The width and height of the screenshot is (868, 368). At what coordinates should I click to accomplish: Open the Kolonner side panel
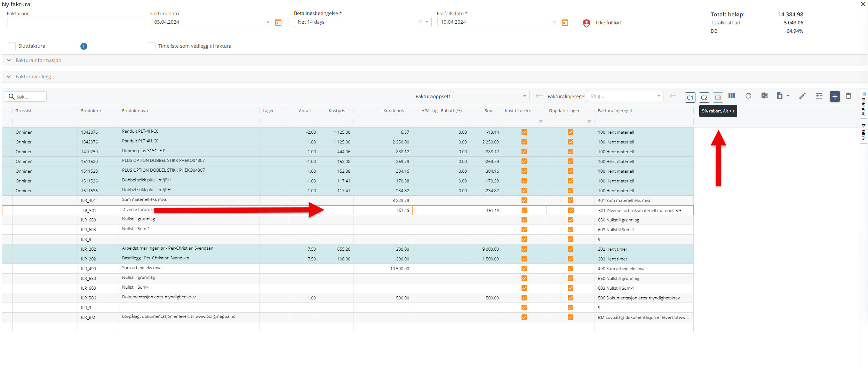863,104
